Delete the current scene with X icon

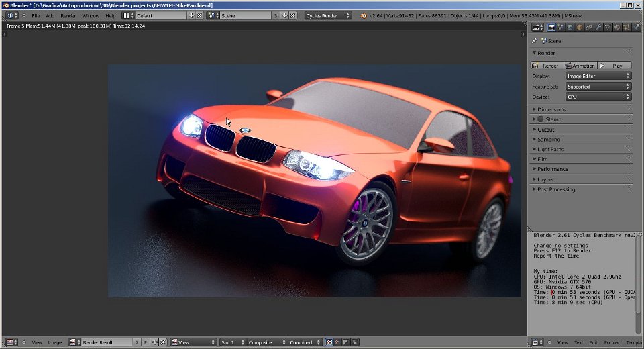click(x=293, y=15)
